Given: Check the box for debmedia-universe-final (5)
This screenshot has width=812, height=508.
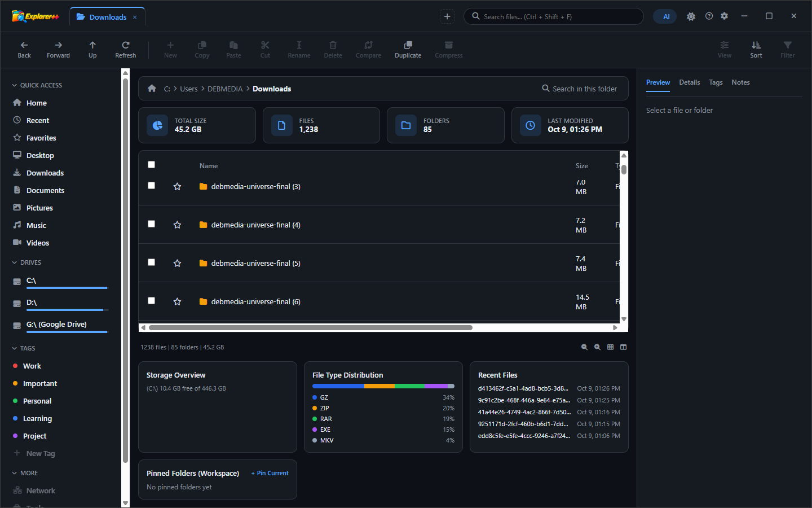Looking at the screenshot, I should tap(151, 262).
